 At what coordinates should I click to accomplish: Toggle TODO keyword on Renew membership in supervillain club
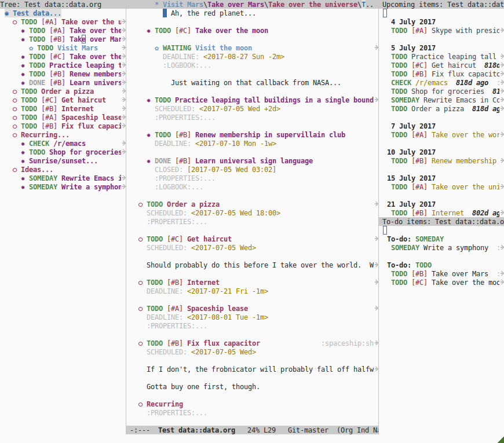pos(163,134)
